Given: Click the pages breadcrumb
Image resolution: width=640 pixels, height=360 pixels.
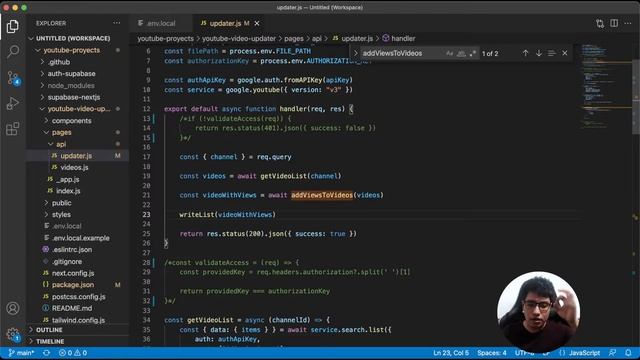Looking at the screenshot, I should coord(293,38).
